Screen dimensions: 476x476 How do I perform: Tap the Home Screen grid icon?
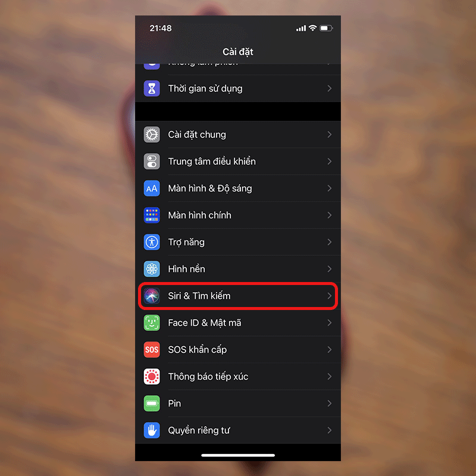[x=152, y=215]
